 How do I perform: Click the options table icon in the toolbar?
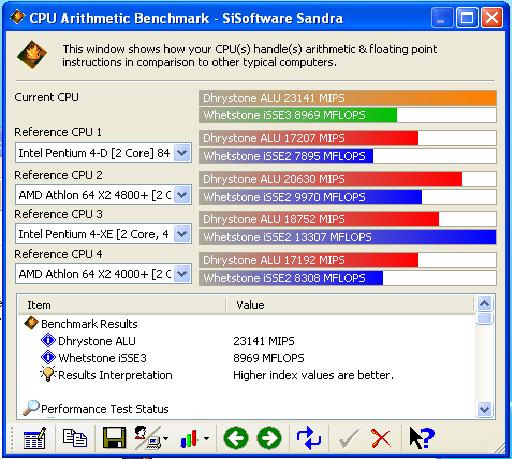tap(35, 438)
